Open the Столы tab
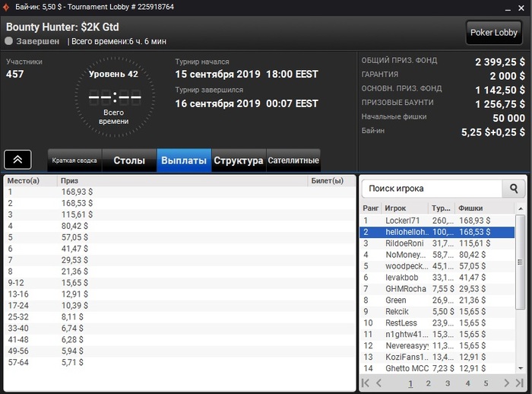The width and height of the screenshot is (532, 394). (x=129, y=160)
